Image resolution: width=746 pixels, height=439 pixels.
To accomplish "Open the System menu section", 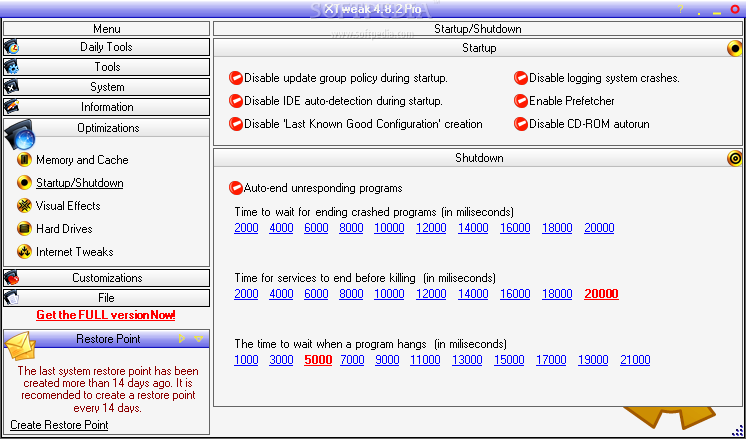I will click(106, 87).
